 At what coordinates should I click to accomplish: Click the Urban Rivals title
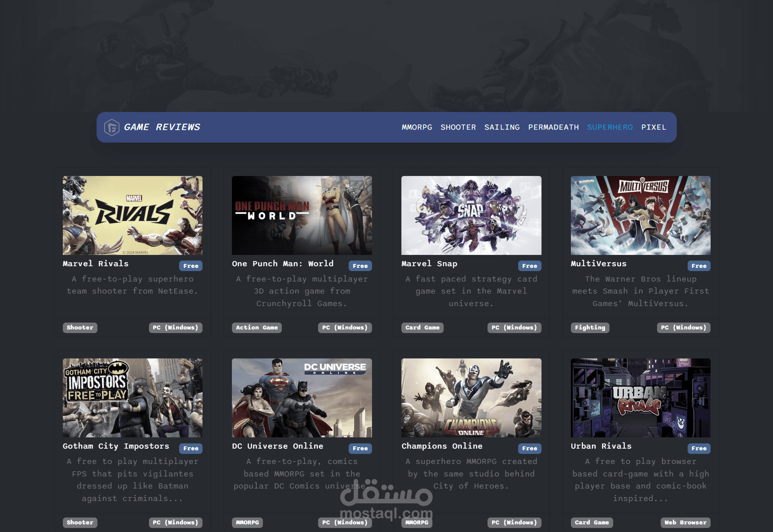pos(601,446)
